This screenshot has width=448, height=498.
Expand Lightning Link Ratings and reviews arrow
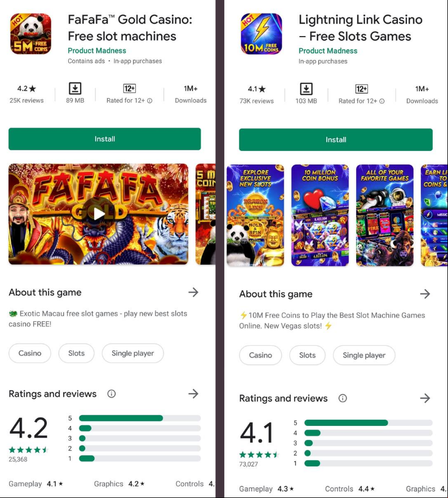point(425,398)
